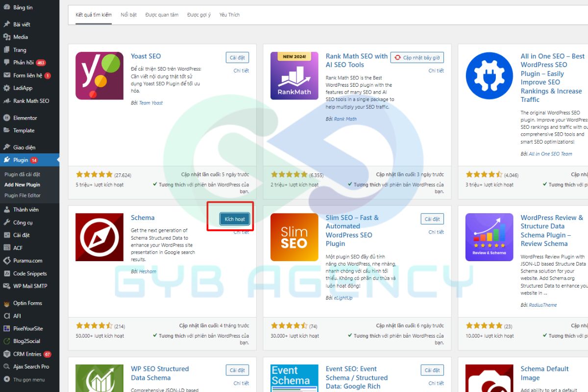Open the Được gợi ý tab

pyautogui.click(x=199, y=15)
